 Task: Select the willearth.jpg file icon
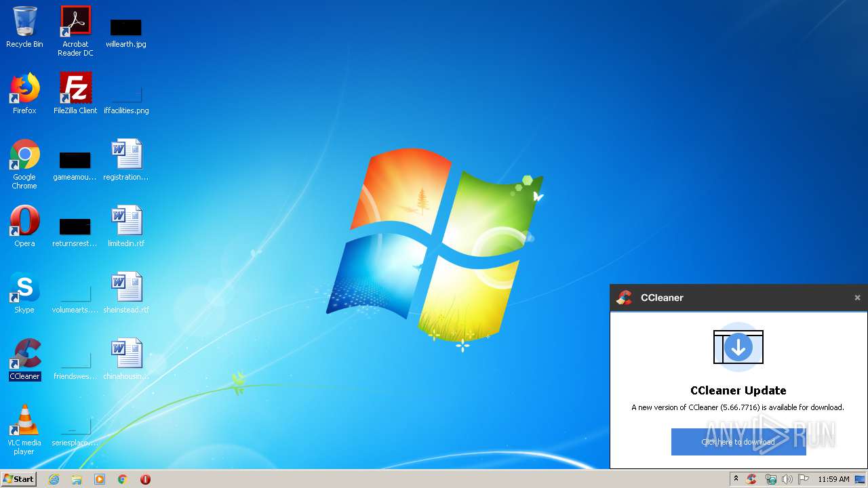[126, 33]
